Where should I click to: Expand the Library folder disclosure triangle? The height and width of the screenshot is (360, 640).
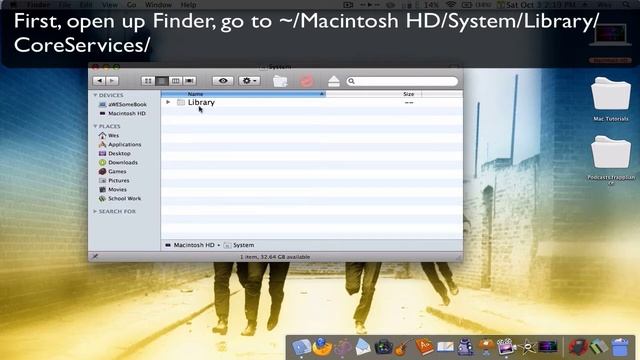(168, 102)
